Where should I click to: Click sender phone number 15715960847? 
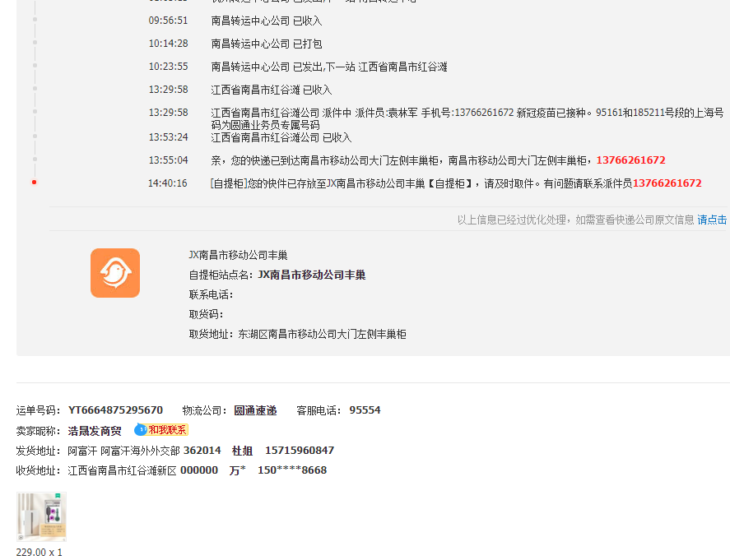pos(300,451)
